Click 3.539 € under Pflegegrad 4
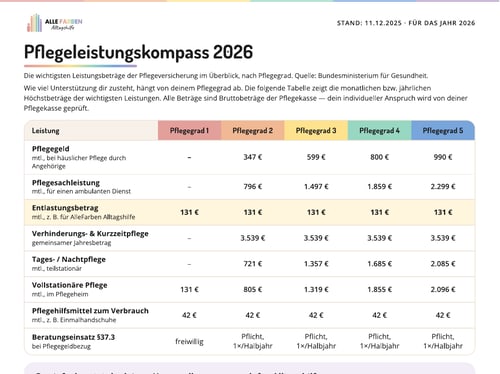This screenshot has width=500, height=374. pyautogui.click(x=379, y=238)
